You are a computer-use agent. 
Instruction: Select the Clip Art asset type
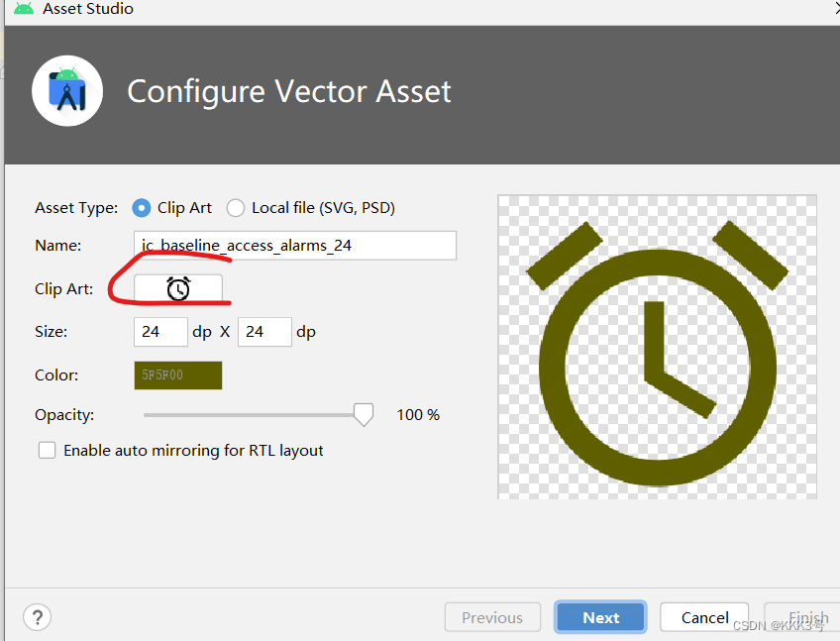point(142,208)
